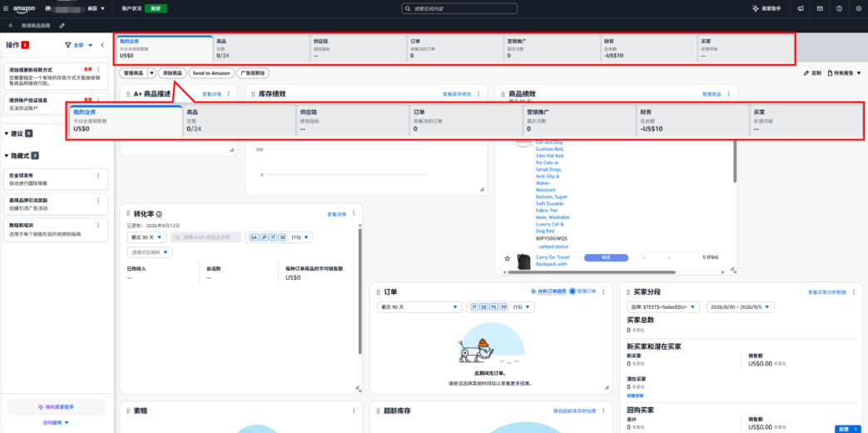Open the 所有报告 dropdown
Image resolution: width=868 pixels, height=433 pixels.
click(844, 73)
